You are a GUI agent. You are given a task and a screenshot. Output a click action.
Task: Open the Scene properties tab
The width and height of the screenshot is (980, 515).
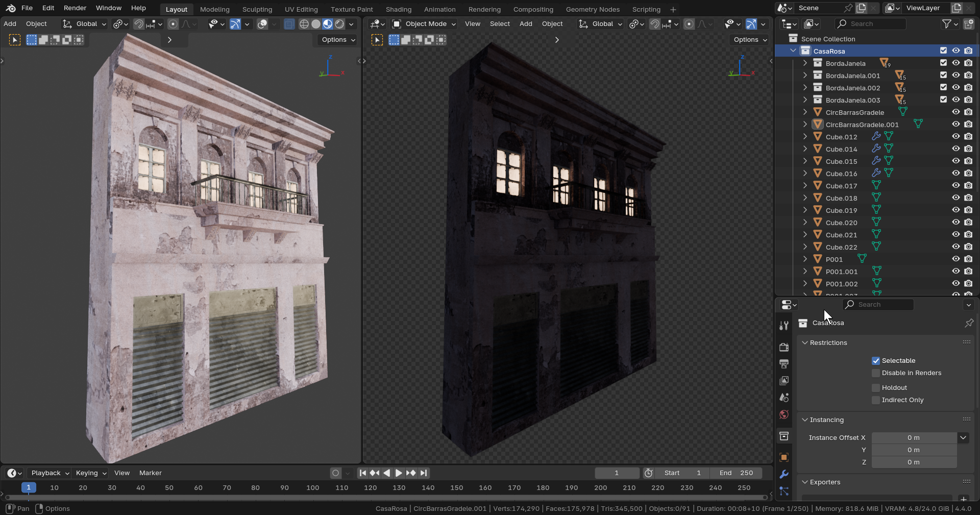tap(784, 398)
